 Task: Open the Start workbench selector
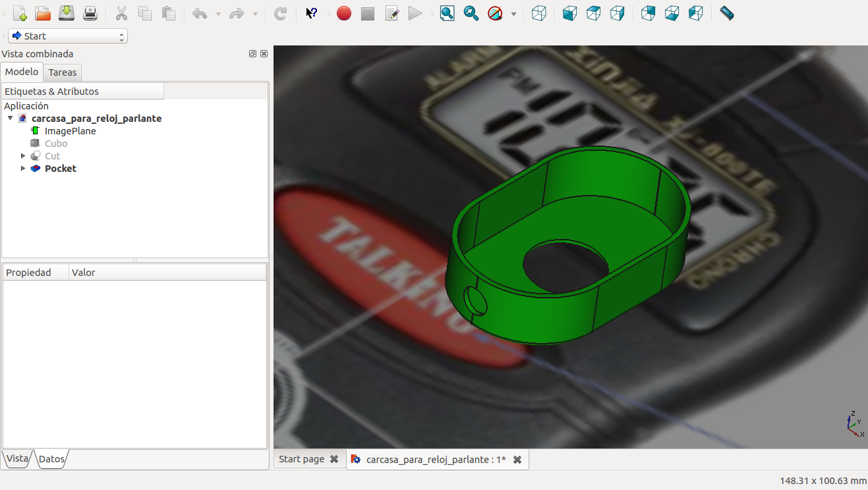(x=68, y=36)
